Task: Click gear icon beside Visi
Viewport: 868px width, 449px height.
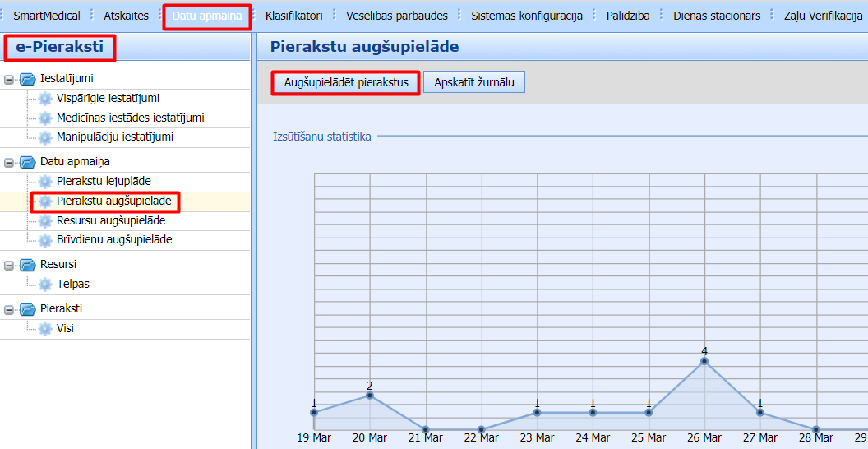Action: (45, 329)
